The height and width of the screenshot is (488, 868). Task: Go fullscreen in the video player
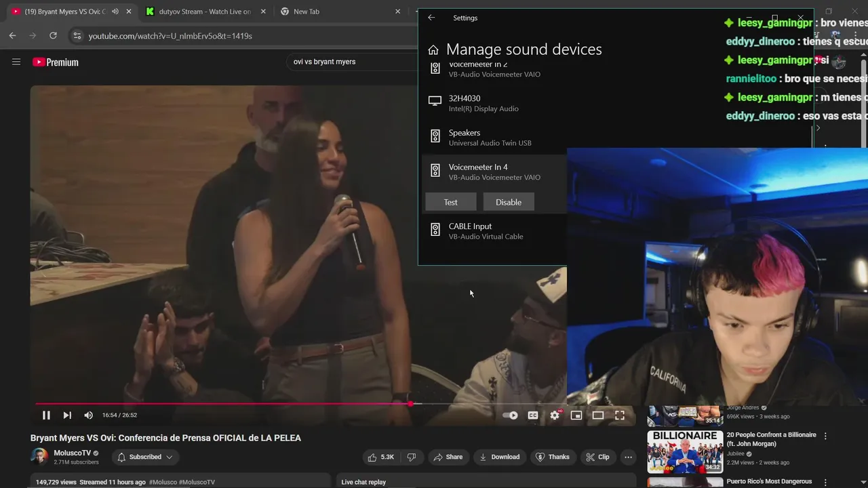tap(620, 415)
